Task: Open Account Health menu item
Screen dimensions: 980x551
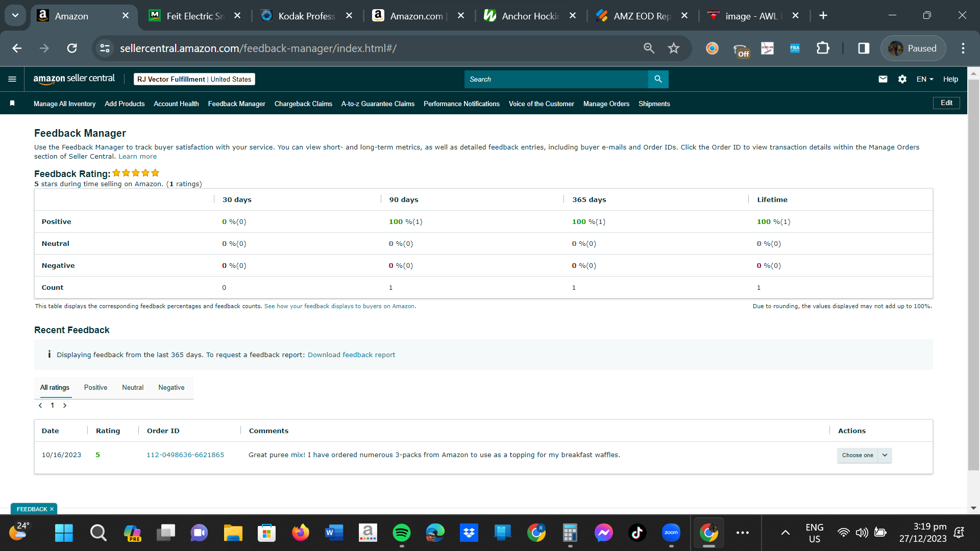Action: pos(176,104)
